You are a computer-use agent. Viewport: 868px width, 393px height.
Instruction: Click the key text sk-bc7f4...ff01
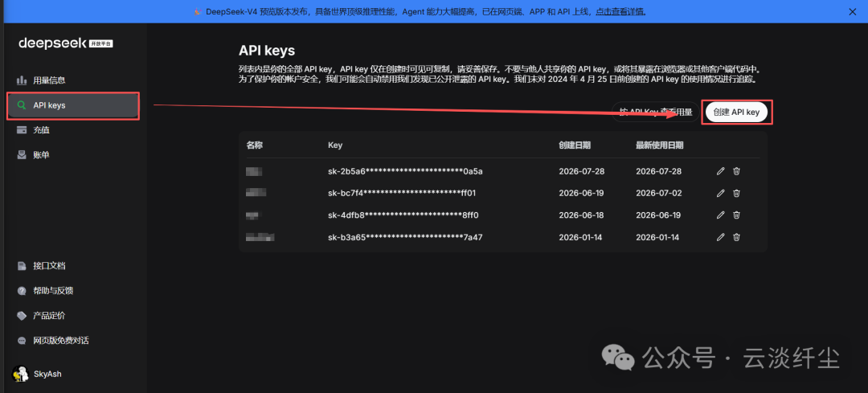(402, 193)
